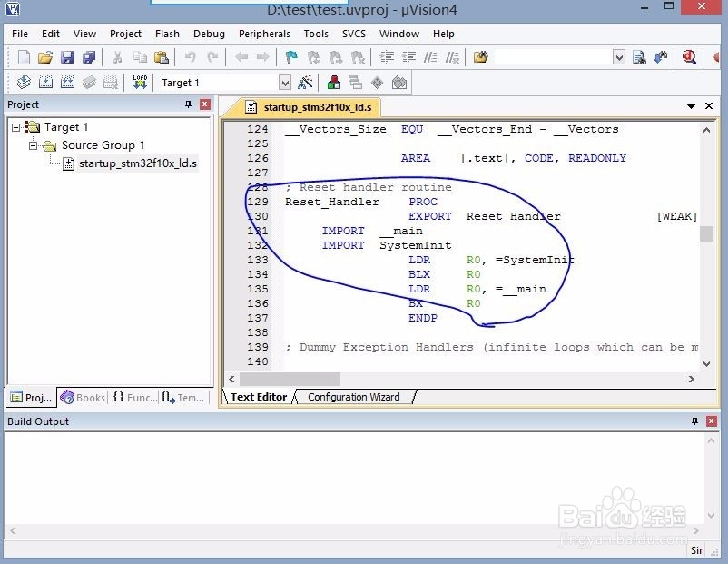Download to flash with the LOAD icon
The height and width of the screenshot is (564, 728).
coord(140,83)
